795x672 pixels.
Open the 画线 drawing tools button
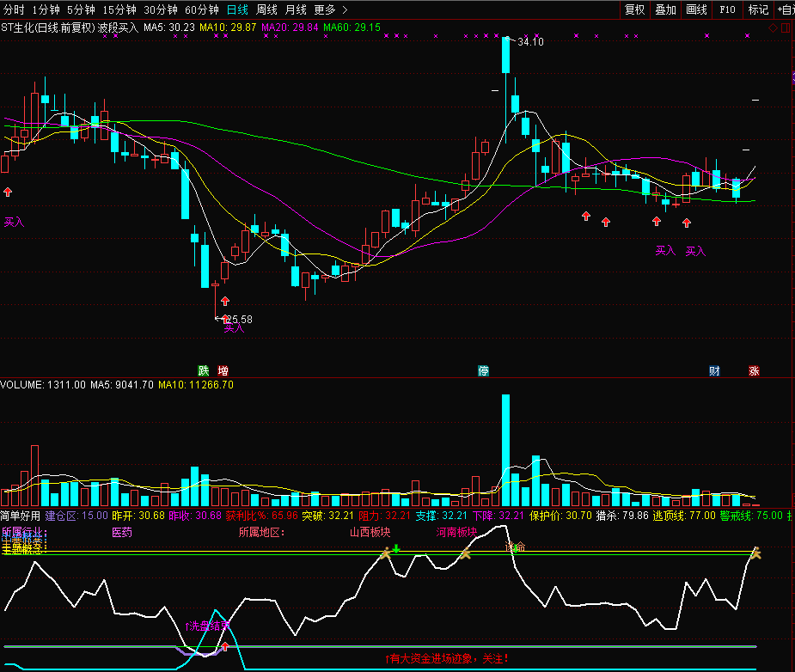(696, 9)
